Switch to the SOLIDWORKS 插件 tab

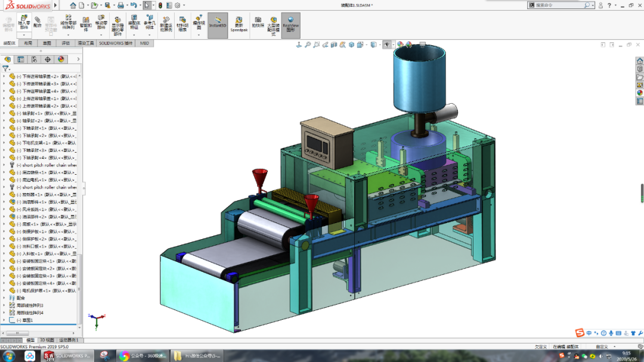click(116, 43)
